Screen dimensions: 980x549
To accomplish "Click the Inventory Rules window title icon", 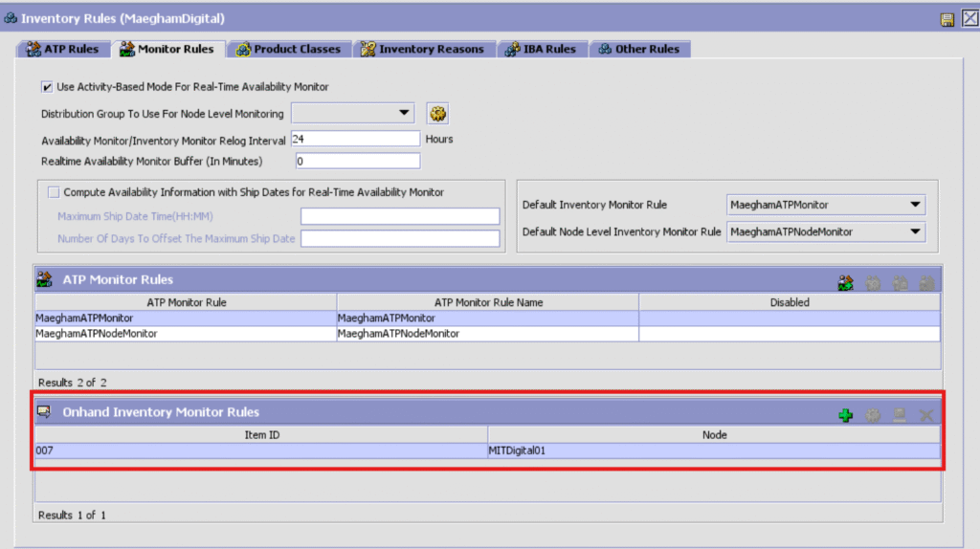I will tap(11, 19).
